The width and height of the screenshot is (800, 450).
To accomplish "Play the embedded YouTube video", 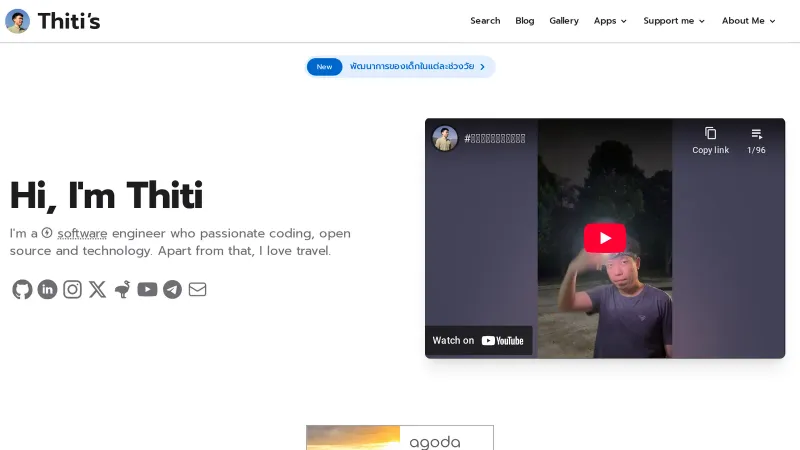I will click(605, 238).
